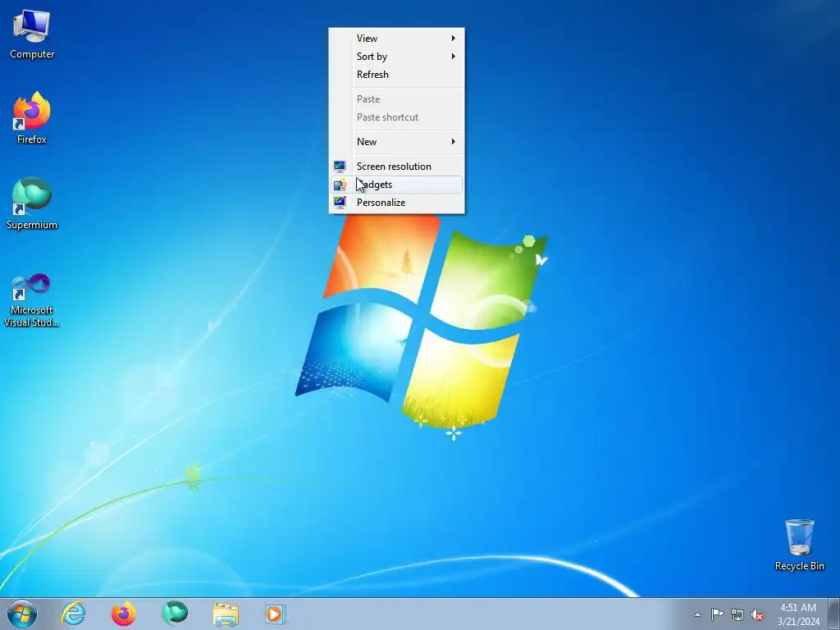Image resolution: width=840 pixels, height=630 pixels.
Task: Click the arrow beside Sort by
Action: 453,57
